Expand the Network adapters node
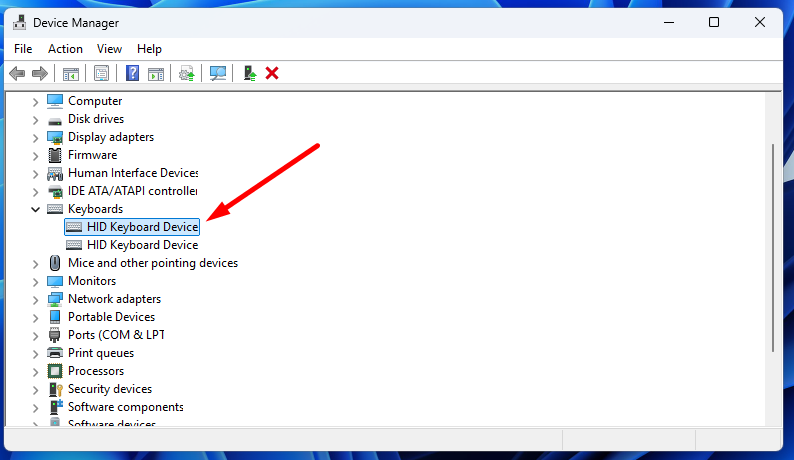The width and height of the screenshot is (794, 460). [36, 299]
